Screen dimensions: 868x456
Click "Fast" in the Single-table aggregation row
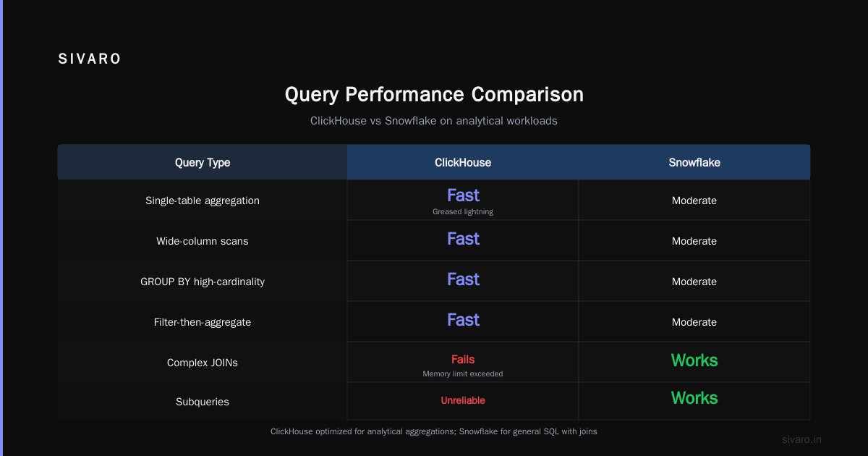coord(463,195)
